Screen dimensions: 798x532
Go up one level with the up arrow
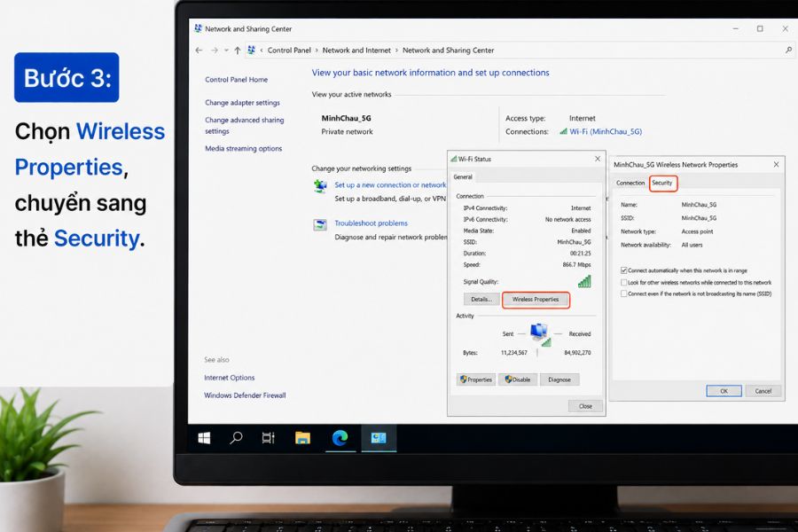[x=237, y=51]
